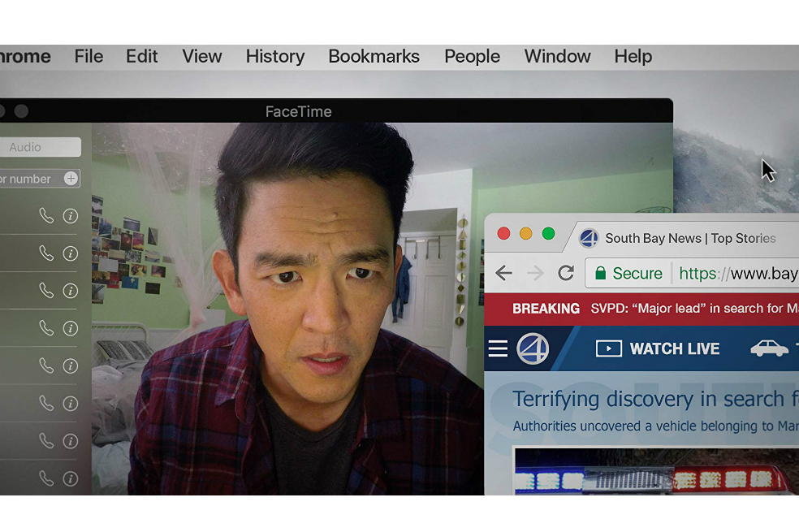799x532 pixels.
Task: Click the car traffic icon in site header
Action: tap(769, 348)
